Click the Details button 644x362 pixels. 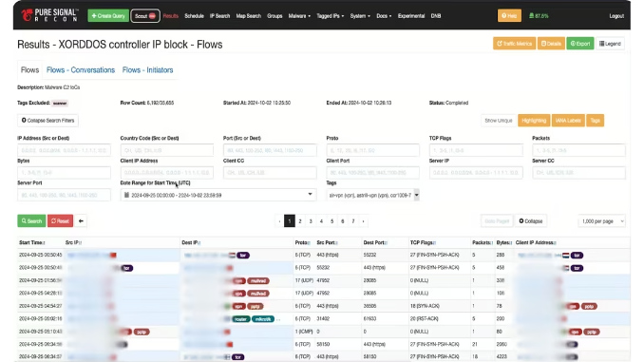(551, 44)
